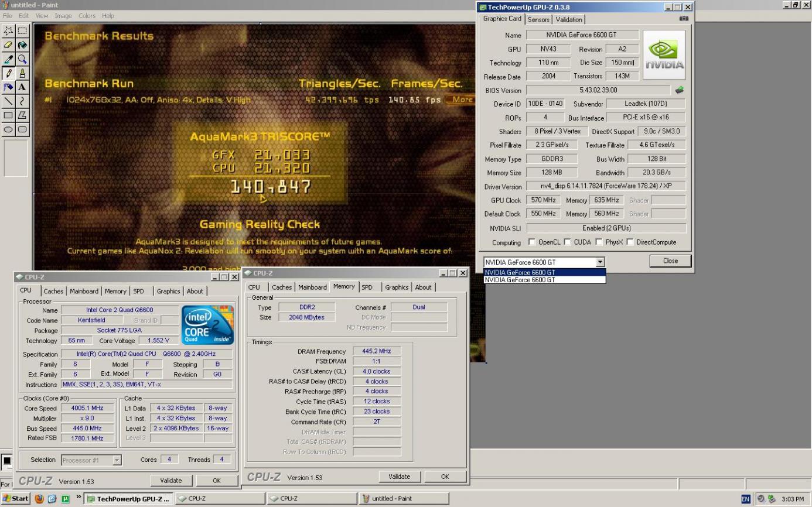The image size is (812, 507).
Task: Click the Windows Start button
Action: (x=16, y=499)
